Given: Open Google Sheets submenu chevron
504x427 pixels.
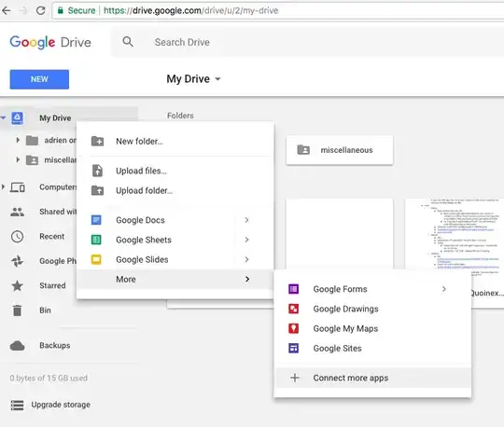Looking at the screenshot, I should point(246,240).
